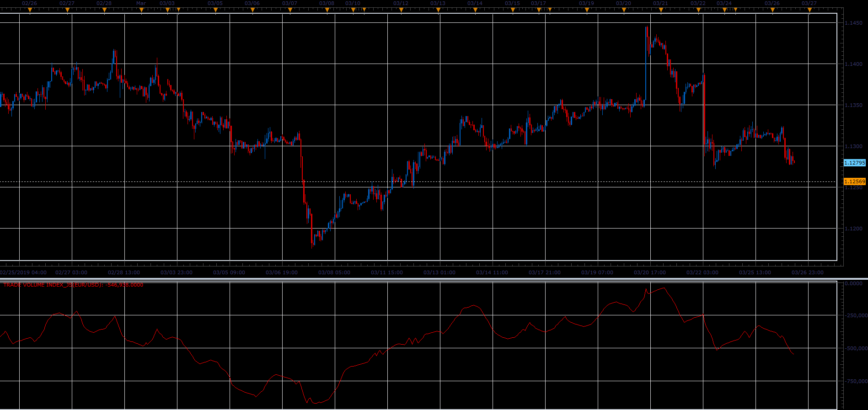Screen dimensions: 868x410
Task: Click the 03/20 17:00 time axis label
Action: 650,272
